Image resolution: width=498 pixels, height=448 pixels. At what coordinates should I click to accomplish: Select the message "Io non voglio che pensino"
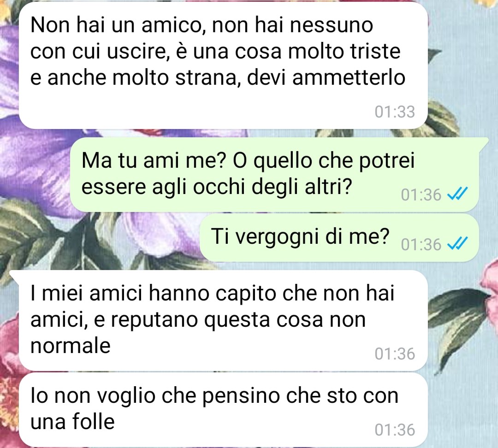coord(223,410)
